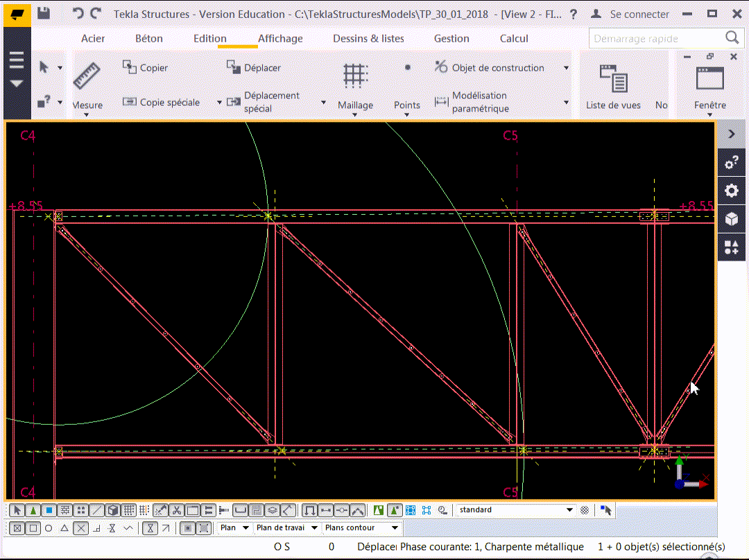
Task: Open the Dessins & listes tab
Action: coord(368,39)
